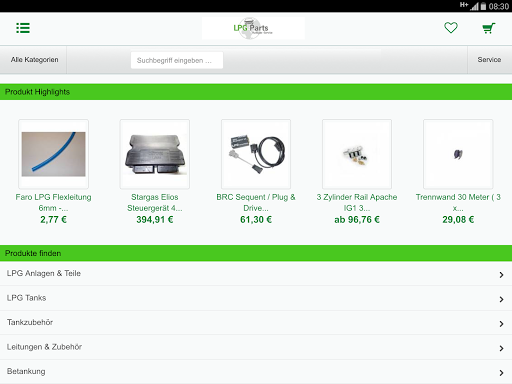Image resolution: width=512 pixels, height=384 pixels.
Task: Click the Suchbegriff eingeben search field
Action: point(177,60)
